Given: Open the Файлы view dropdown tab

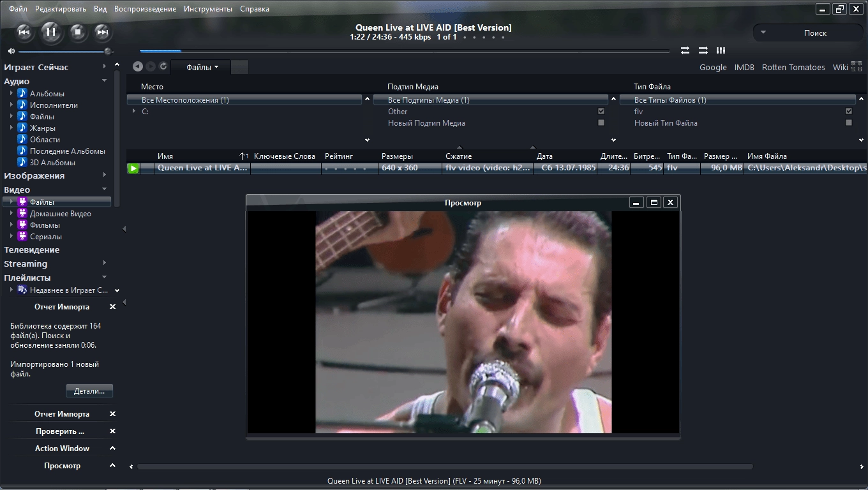Looking at the screenshot, I should 202,67.
